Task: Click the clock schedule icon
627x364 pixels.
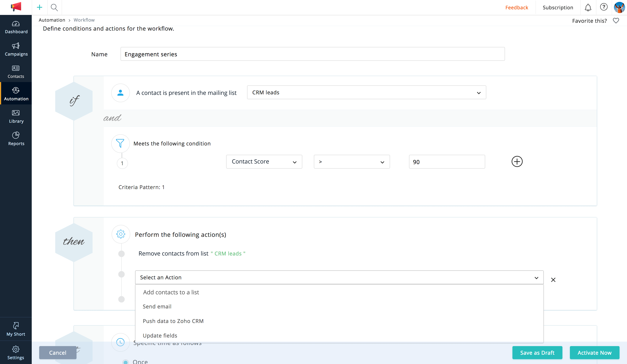Action: coord(120,342)
